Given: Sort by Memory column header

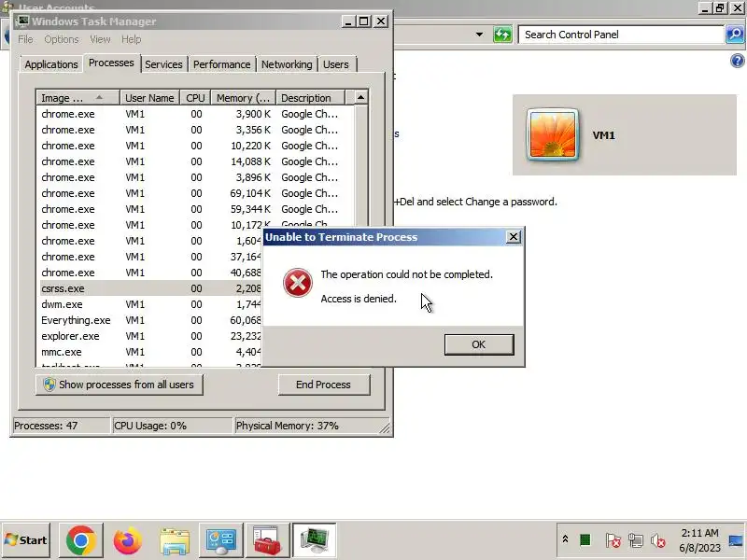Looking at the screenshot, I should [x=244, y=98].
